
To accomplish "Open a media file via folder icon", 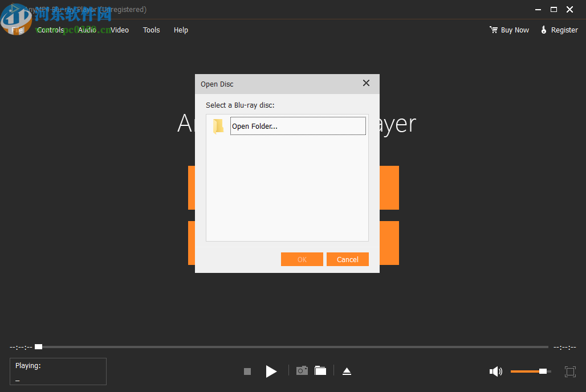I will click(320, 370).
